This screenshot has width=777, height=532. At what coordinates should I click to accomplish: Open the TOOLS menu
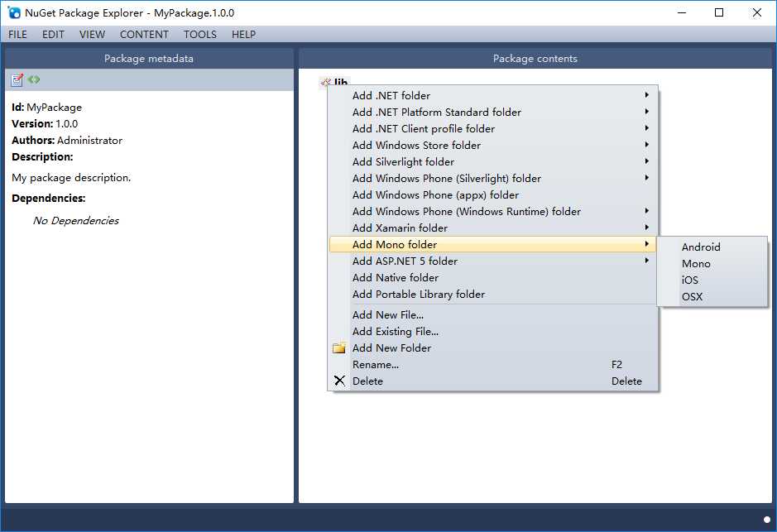click(200, 34)
